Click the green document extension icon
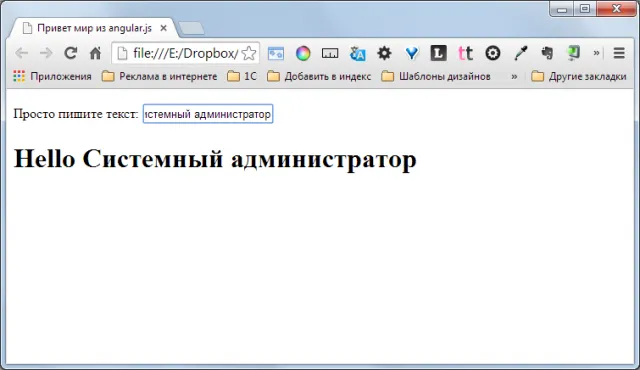 pos(573,53)
